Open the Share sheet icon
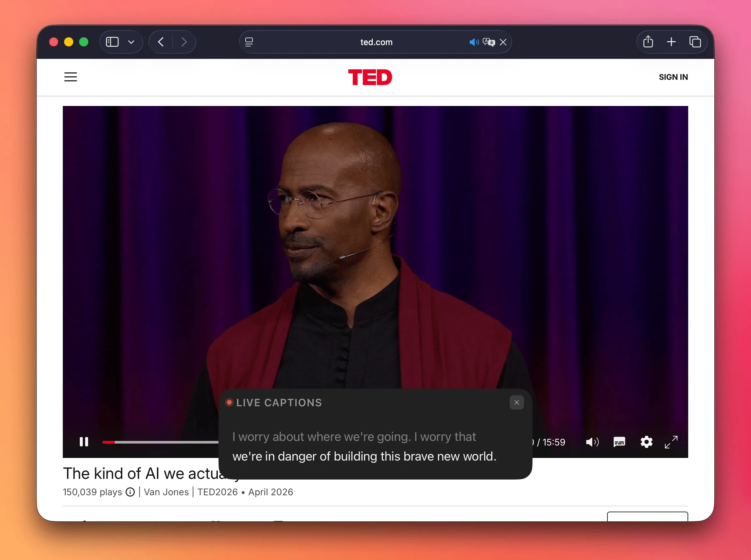Viewport: 751px width, 560px height. [648, 42]
